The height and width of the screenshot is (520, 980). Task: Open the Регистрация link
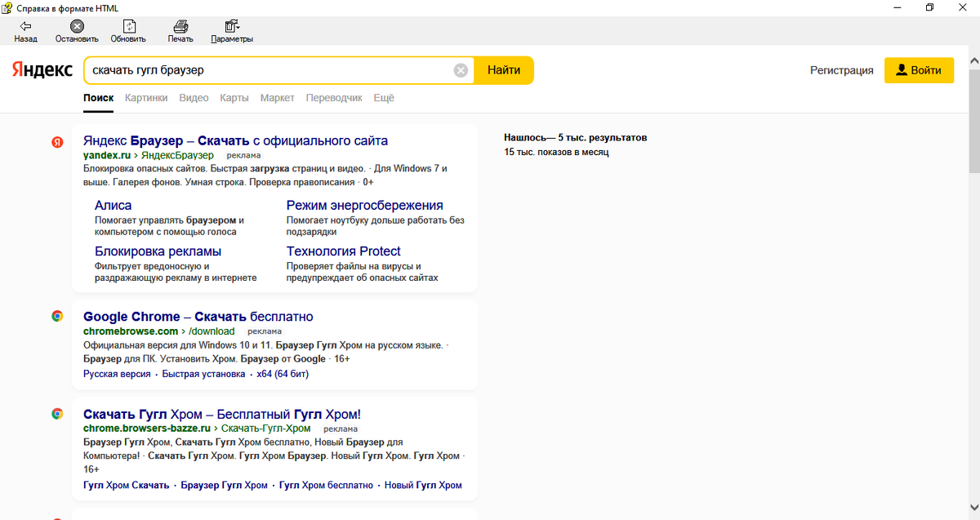[x=841, y=70]
